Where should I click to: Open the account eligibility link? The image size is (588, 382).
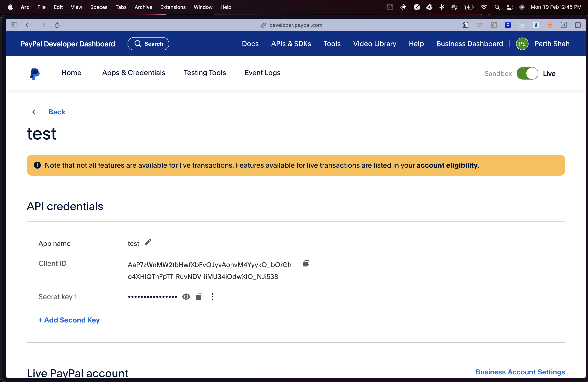coord(447,165)
